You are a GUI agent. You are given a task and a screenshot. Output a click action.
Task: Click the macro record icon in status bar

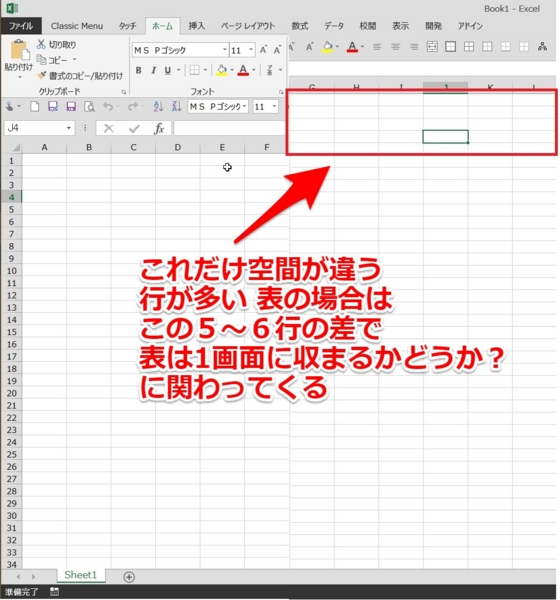tap(54, 592)
